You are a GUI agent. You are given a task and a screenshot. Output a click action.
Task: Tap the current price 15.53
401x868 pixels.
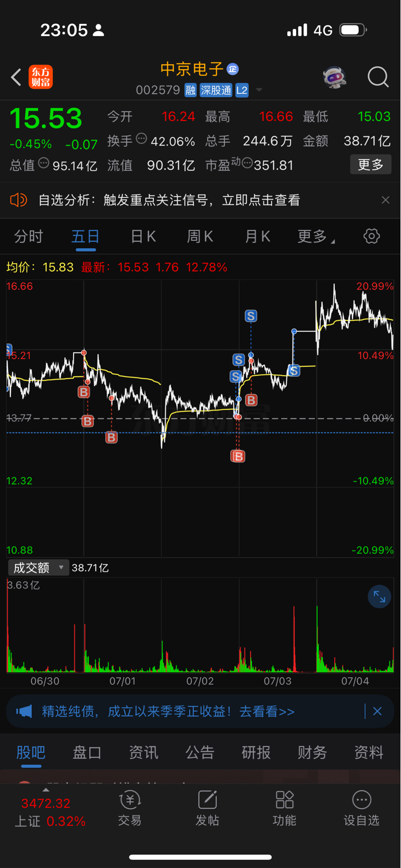(x=46, y=118)
